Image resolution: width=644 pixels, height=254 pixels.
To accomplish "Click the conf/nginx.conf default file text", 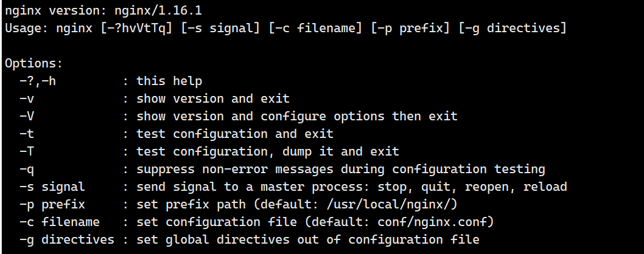I will pyautogui.click(x=432, y=222).
